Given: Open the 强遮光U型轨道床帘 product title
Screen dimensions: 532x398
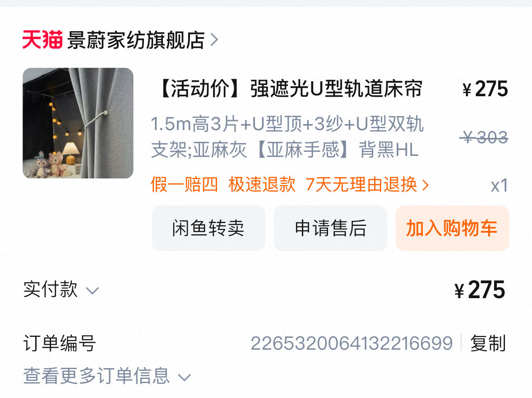Looking at the screenshot, I should pyautogui.click(x=290, y=89).
